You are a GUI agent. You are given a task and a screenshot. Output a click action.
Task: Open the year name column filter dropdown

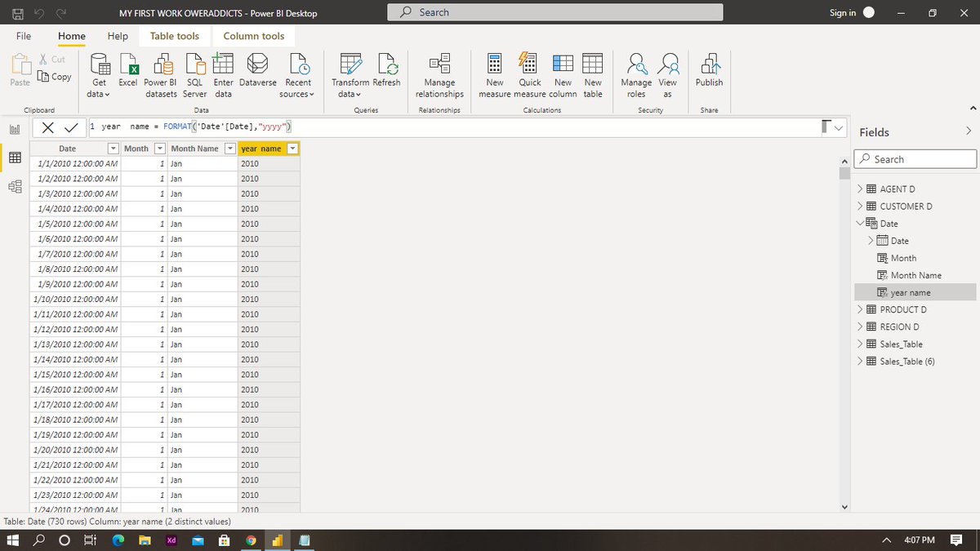tap(292, 149)
